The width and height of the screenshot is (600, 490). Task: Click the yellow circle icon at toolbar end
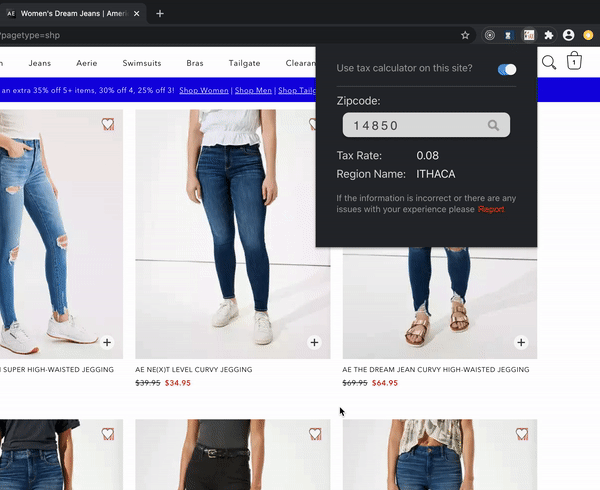588,35
